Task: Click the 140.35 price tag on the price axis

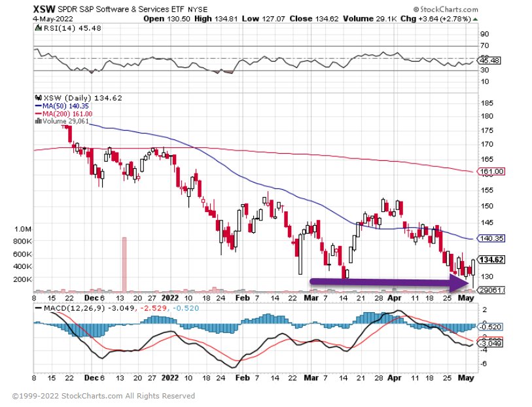Action: 491,238
